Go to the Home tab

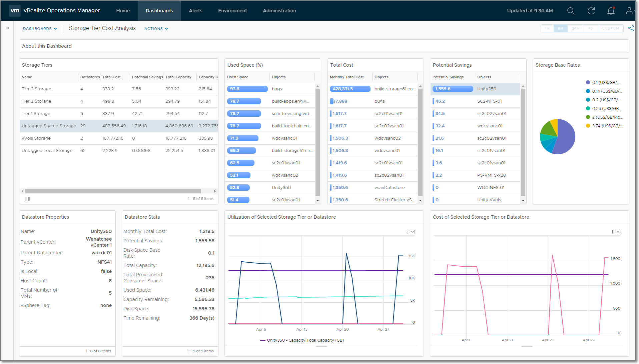123,11
